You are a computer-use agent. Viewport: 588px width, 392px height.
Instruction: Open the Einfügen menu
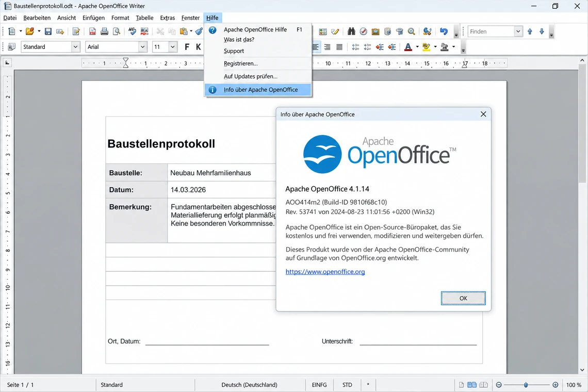pos(93,18)
